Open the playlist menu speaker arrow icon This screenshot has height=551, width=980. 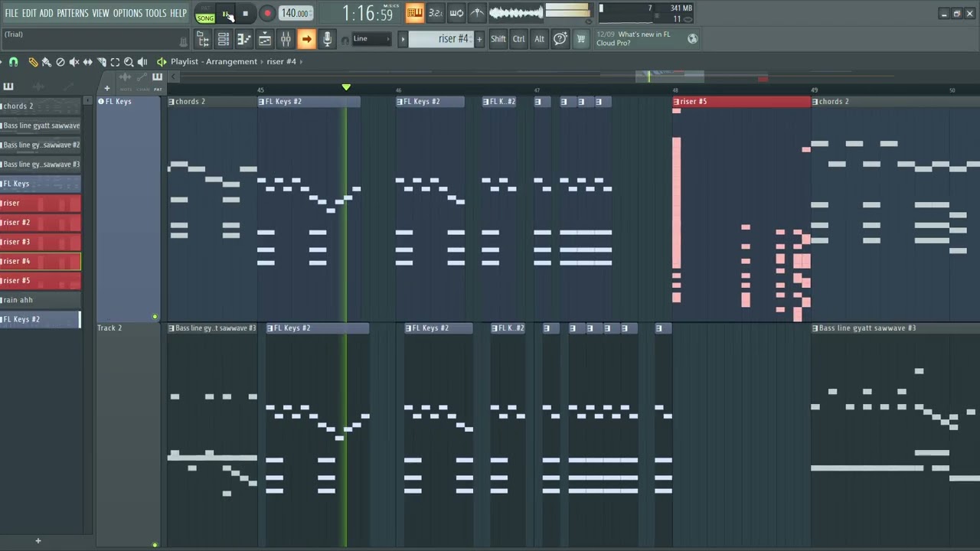pyautogui.click(x=162, y=62)
